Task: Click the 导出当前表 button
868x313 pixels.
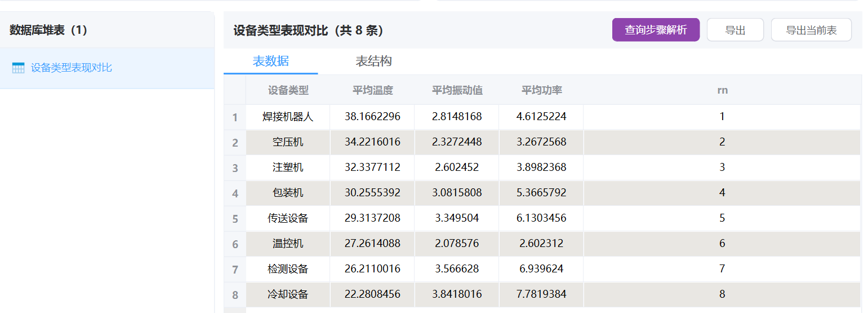Action: [811, 30]
